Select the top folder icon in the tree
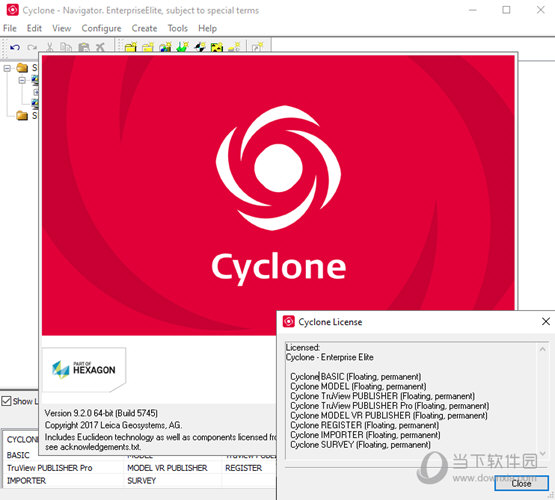The image size is (555, 500). click(22, 67)
